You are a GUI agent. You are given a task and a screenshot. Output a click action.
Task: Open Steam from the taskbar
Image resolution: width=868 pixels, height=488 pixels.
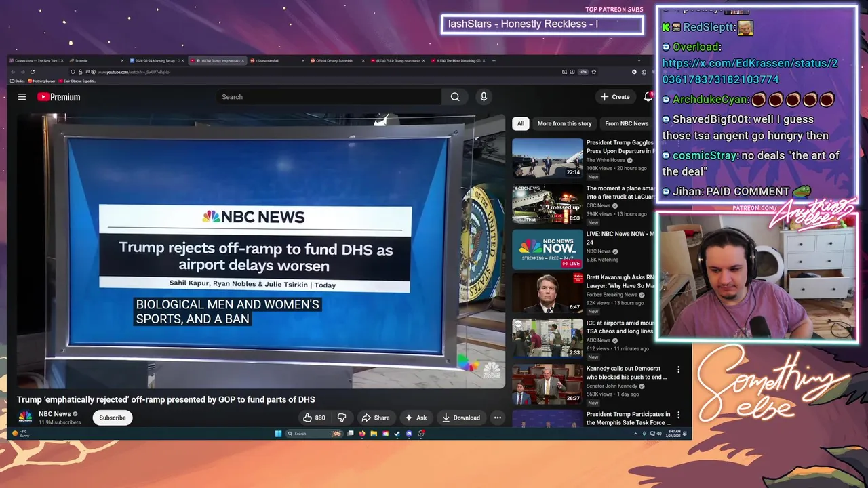click(397, 434)
